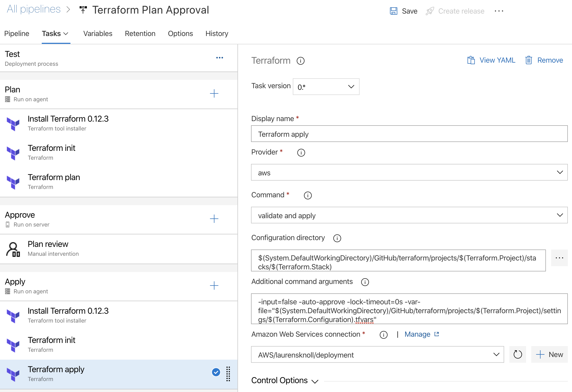Click the Remove trash icon
The width and height of the screenshot is (572, 392).
click(528, 60)
